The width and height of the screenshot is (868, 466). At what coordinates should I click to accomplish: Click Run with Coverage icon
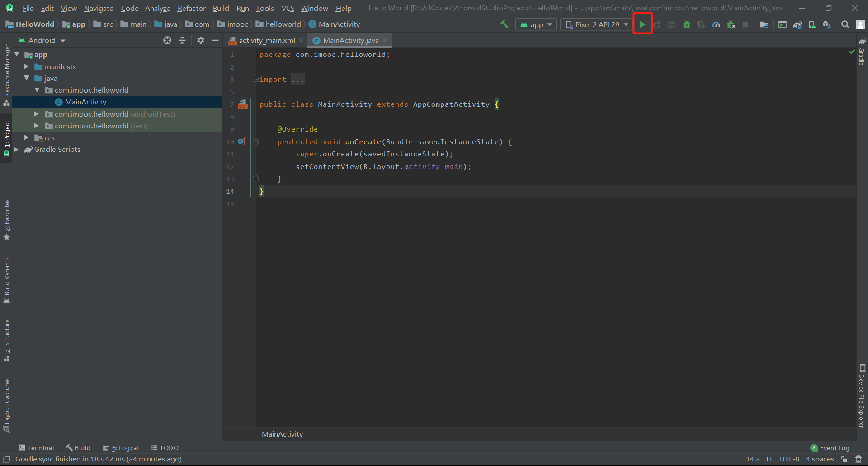point(701,24)
